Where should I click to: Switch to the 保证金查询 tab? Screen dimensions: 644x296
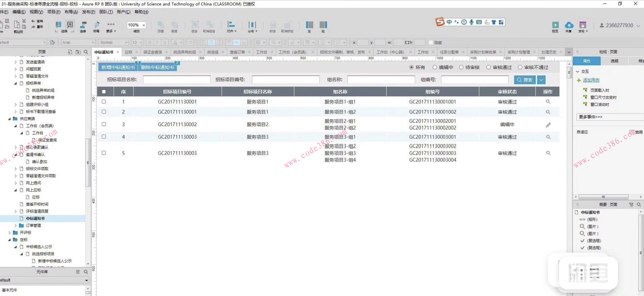pyautogui.click(x=153, y=52)
